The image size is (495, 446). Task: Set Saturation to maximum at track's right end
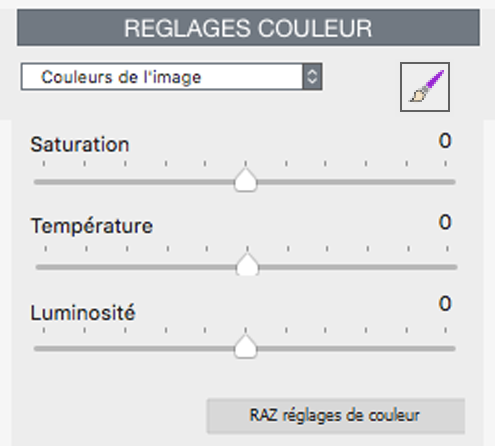tap(453, 182)
